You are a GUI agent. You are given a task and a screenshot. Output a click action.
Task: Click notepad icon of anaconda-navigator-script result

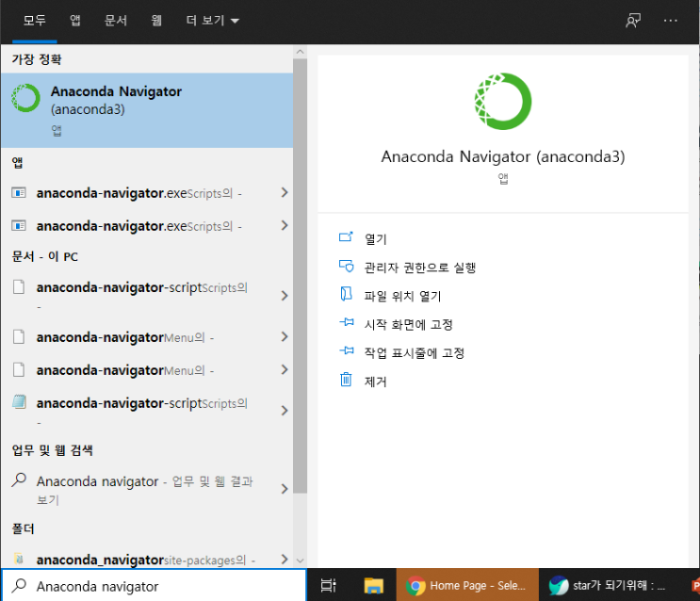pyautogui.click(x=19, y=402)
